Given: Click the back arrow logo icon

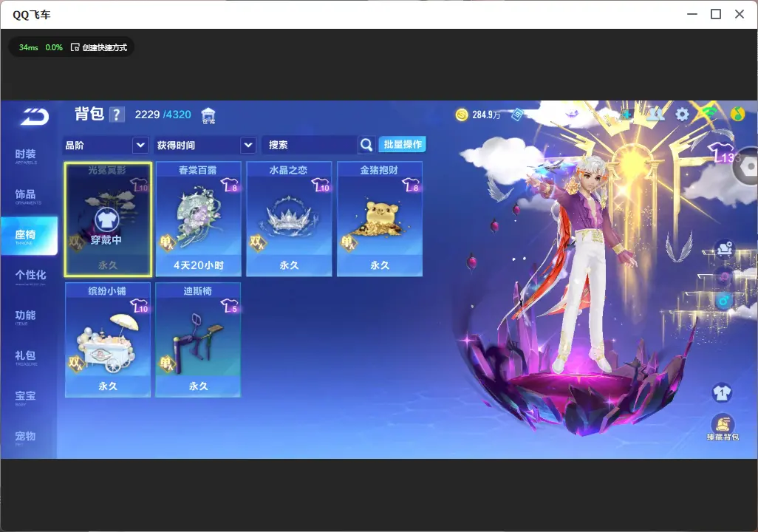Looking at the screenshot, I should point(35,117).
